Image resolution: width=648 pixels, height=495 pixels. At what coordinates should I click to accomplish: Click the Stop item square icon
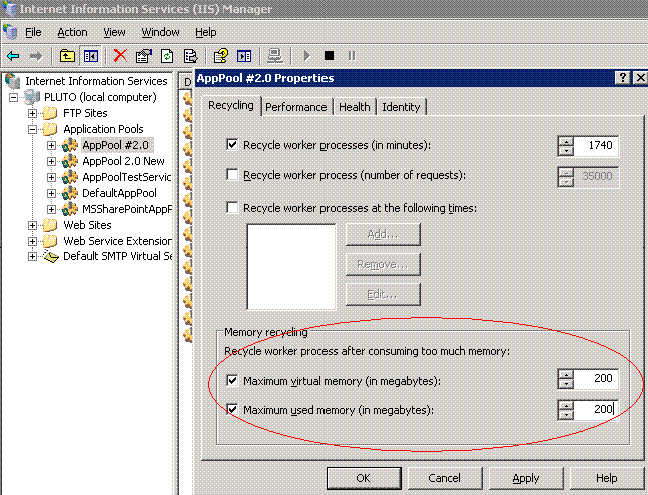tap(329, 55)
